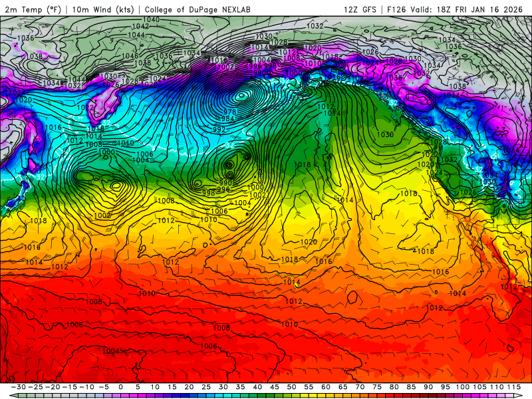Click '40' on the temperature color scale
532x399 pixels.
coord(257,387)
